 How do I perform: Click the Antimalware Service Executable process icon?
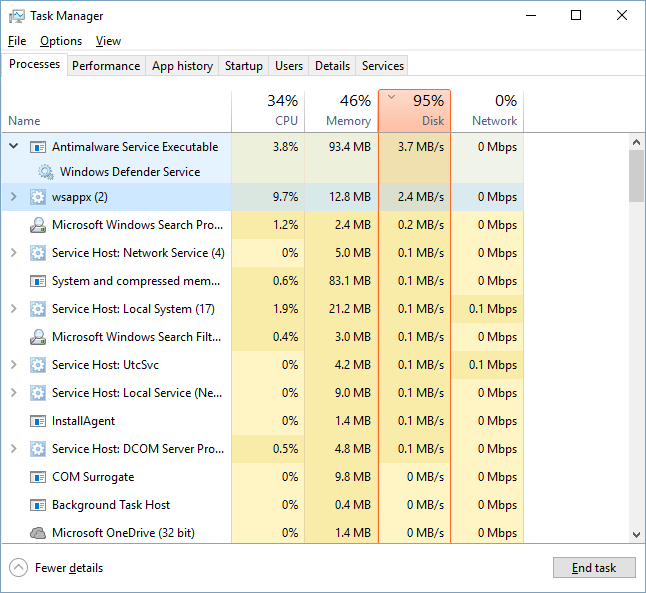tap(38, 147)
